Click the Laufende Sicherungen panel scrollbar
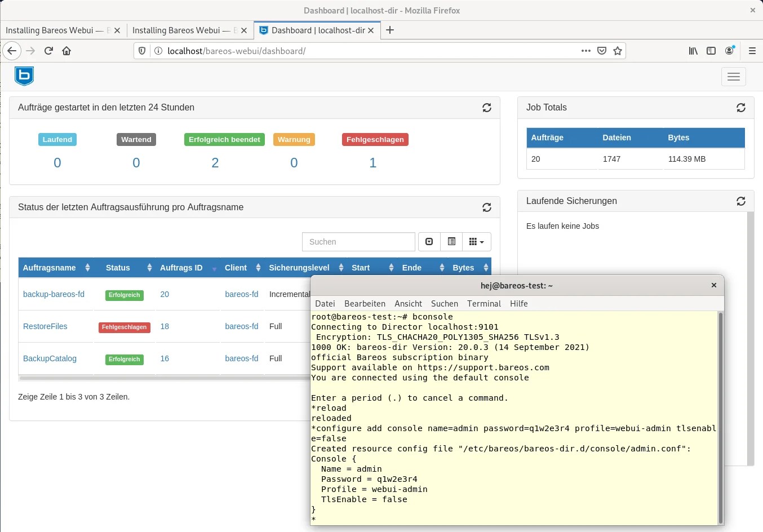The image size is (763, 532). tap(751, 339)
